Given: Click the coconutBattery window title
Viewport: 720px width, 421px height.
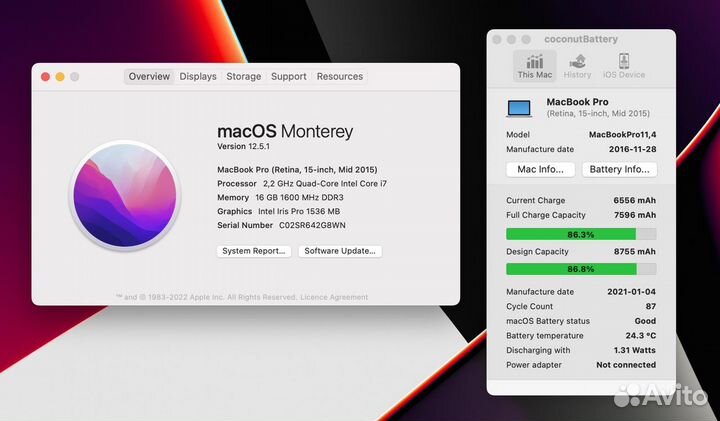Looking at the screenshot, I should click(x=581, y=39).
